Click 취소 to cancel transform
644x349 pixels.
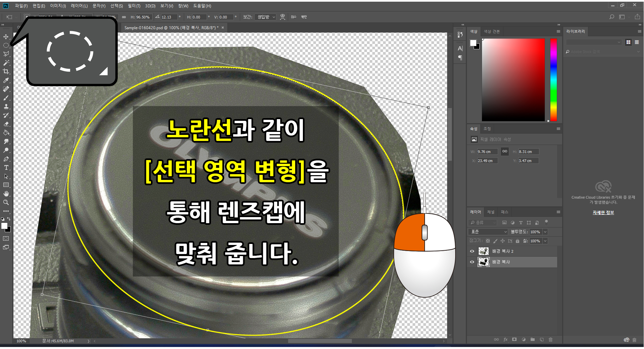point(293,17)
